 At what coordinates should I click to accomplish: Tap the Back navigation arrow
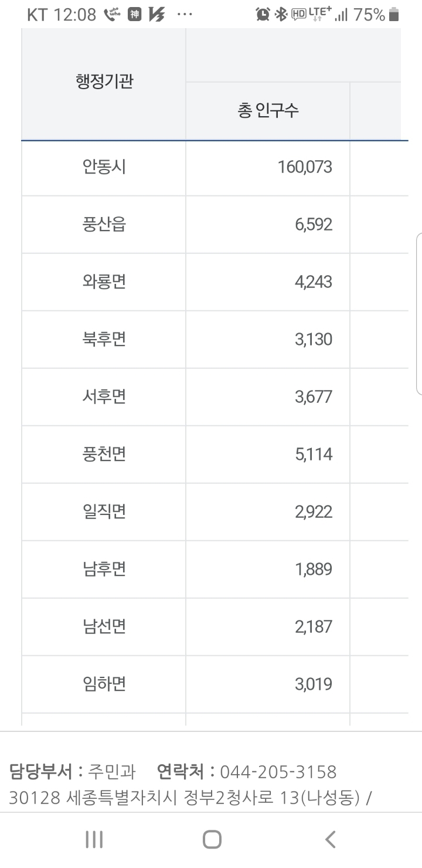(x=330, y=839)
